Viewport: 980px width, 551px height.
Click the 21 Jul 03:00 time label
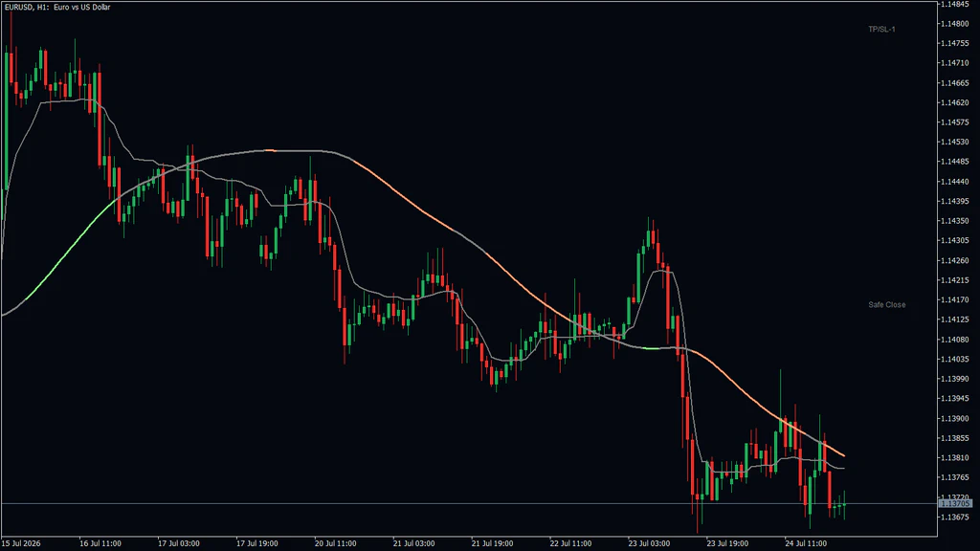coord(413,543)
